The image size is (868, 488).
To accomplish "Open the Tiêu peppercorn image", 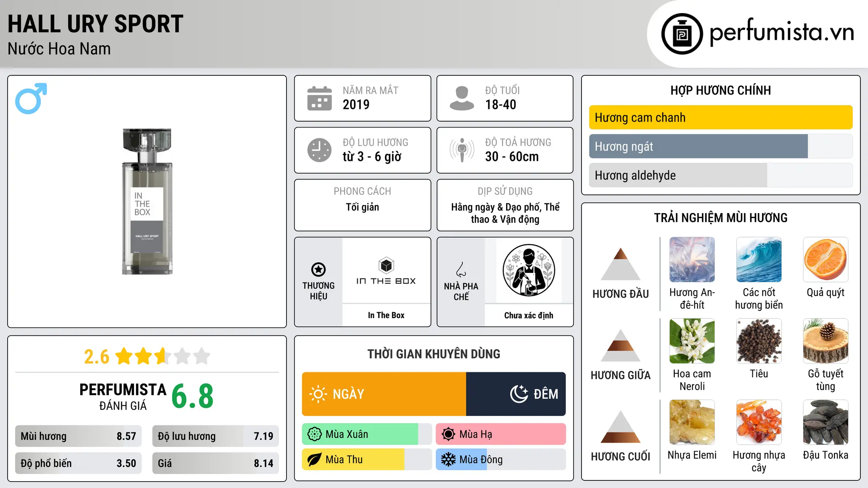I will click(759, 341).
